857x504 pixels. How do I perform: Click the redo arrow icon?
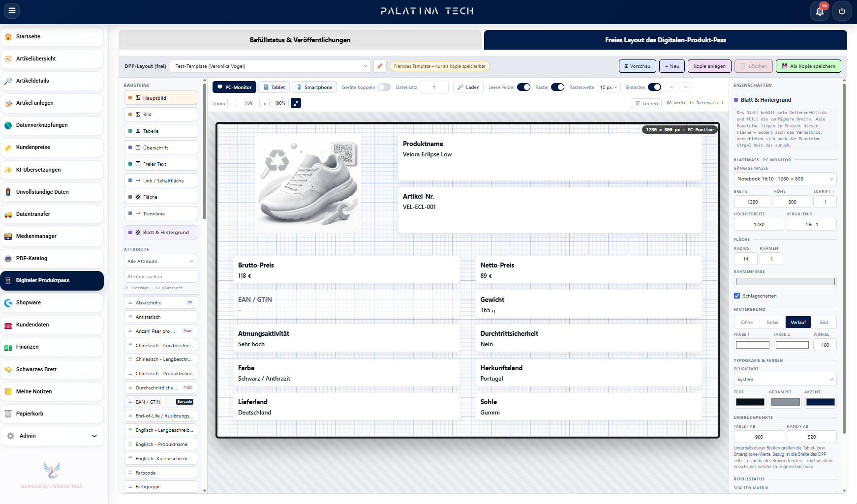pos(685,87)
